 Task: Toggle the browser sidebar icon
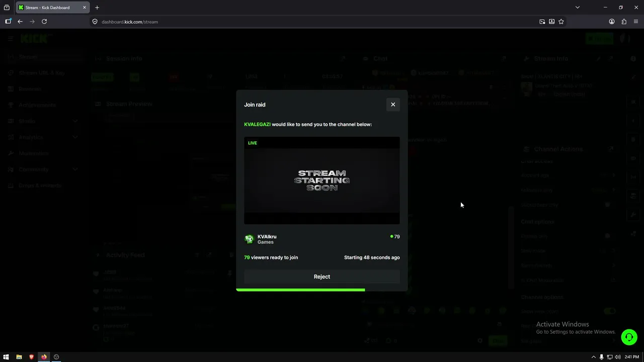click(x=8, y=22)
